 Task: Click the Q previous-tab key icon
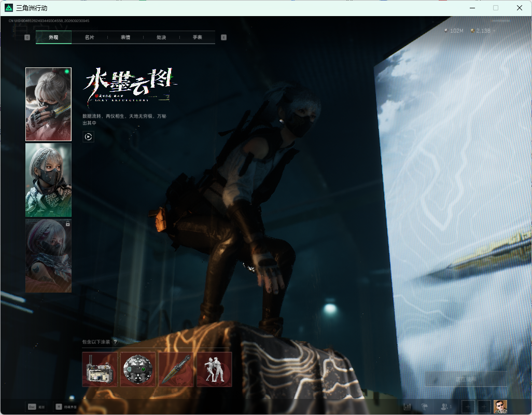[x=27, y=37]
